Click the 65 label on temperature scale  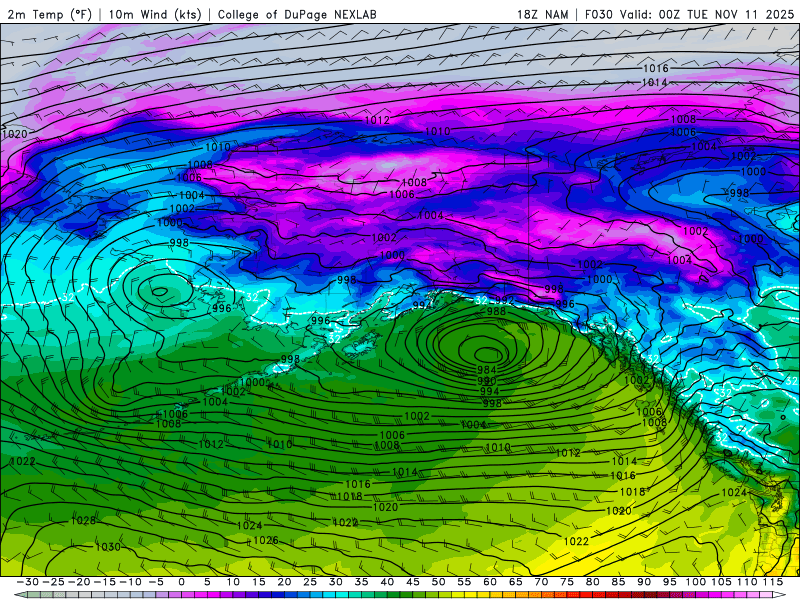[x=515, y=582]
